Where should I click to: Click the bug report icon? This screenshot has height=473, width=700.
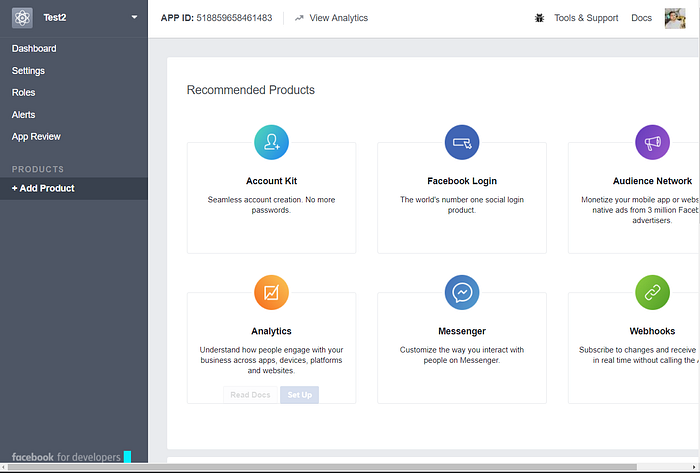click(539, 18)
